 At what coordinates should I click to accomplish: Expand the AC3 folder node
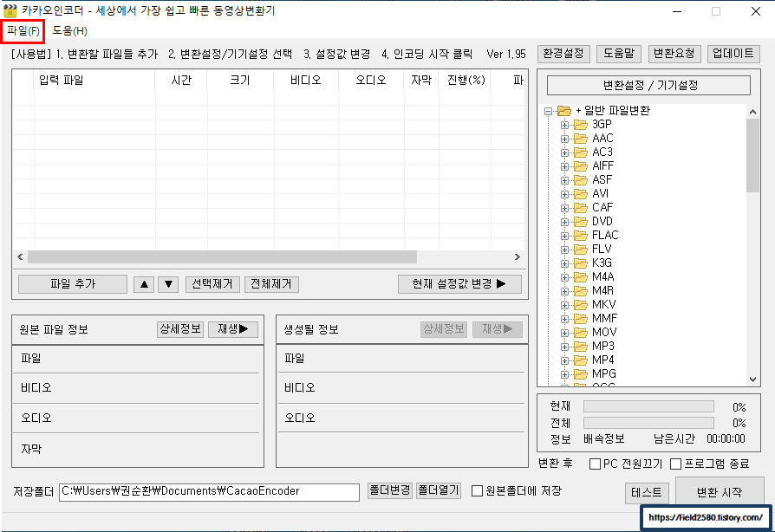(x=564, y=152)
